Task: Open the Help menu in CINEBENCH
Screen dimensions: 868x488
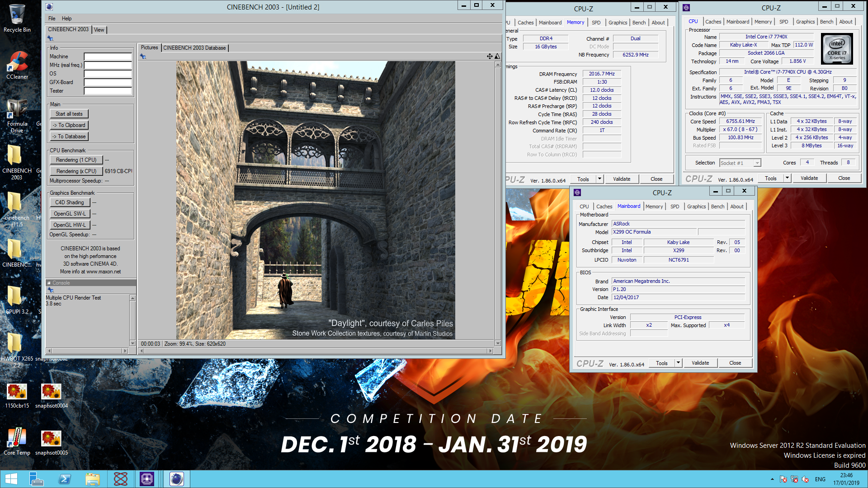Action: (x=67, y=19)
